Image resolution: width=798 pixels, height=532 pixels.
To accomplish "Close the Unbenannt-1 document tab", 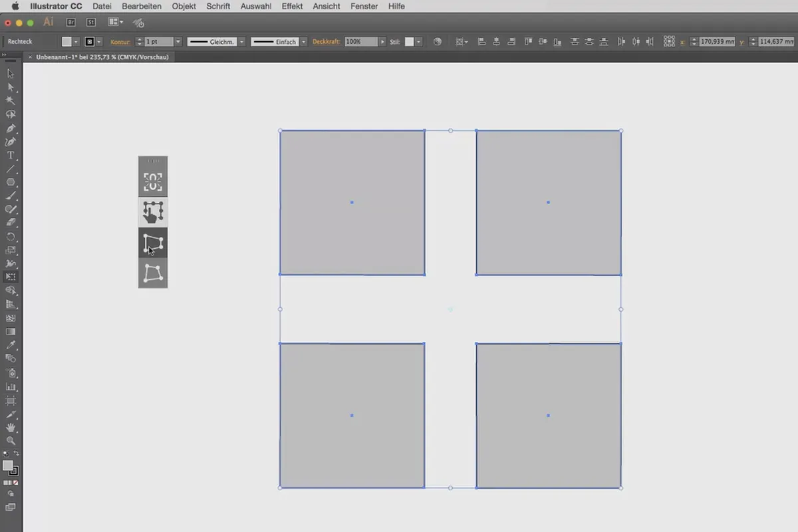I will (29, 57).
